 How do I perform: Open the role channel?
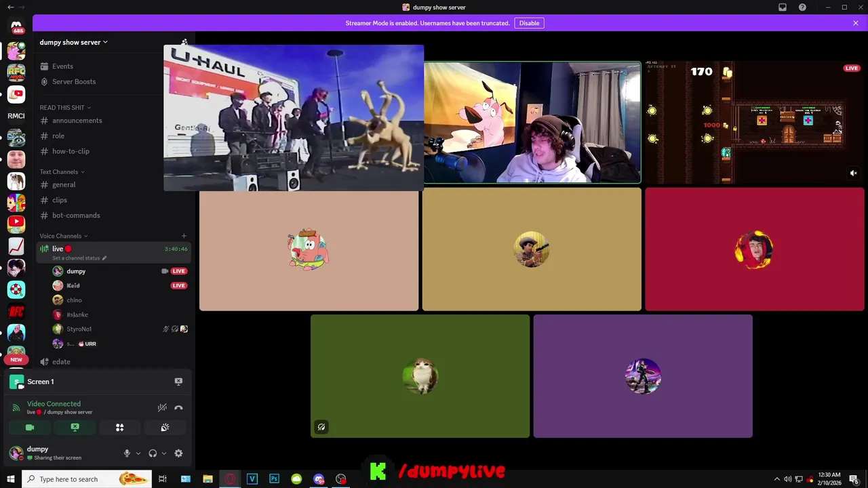pos(58,136)
